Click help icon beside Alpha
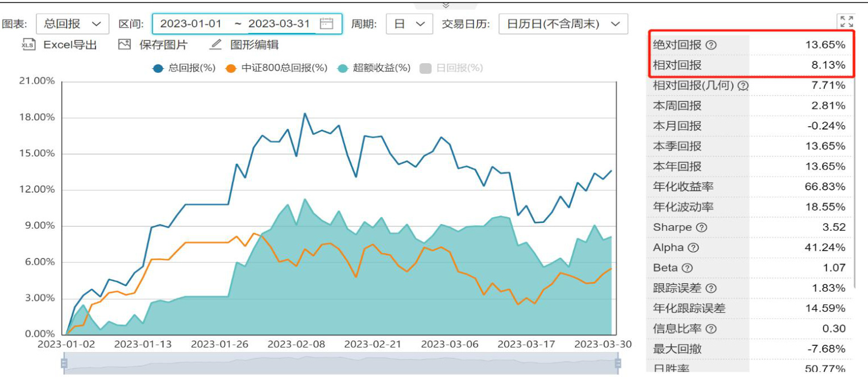This screenshot has width=868, height=377. pyautogui.click(x=693, y=248)
